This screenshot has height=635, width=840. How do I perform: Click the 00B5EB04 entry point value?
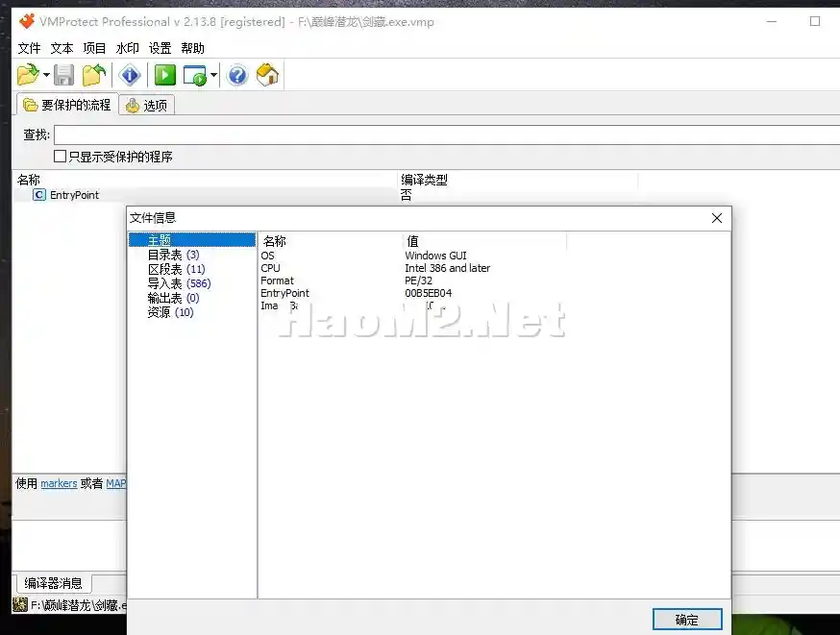click(x=428, y=293)
